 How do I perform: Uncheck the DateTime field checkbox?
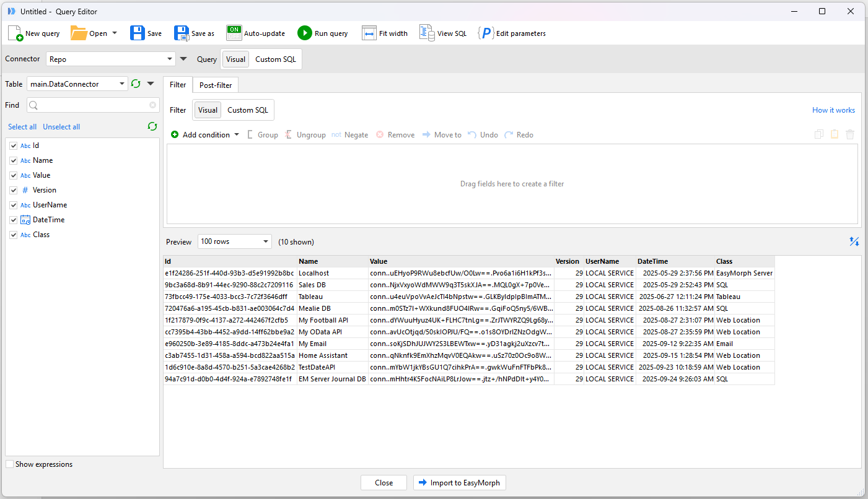pos(14,220)
